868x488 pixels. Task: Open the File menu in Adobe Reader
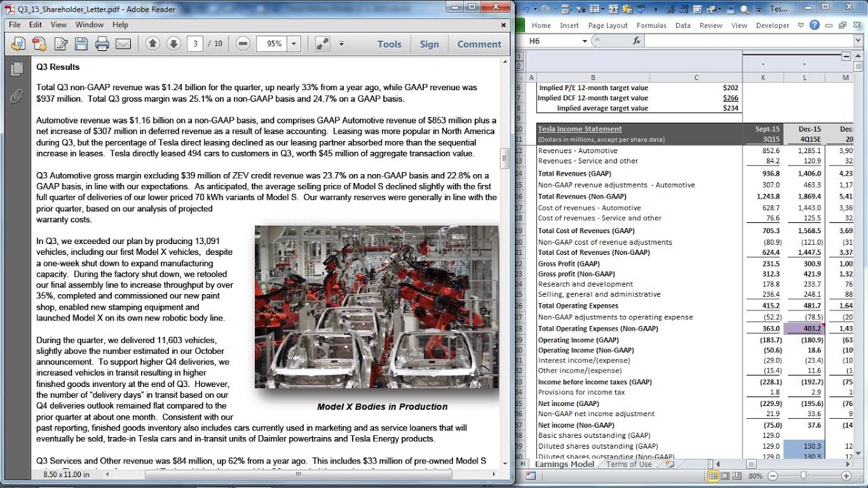coord(14,24)
